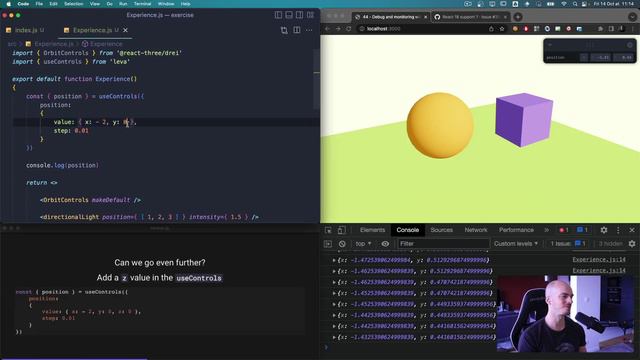Toggle the console sidebar icon
Image resolution: width=640 pixels, height=360 pixels.
pos(328,244)
